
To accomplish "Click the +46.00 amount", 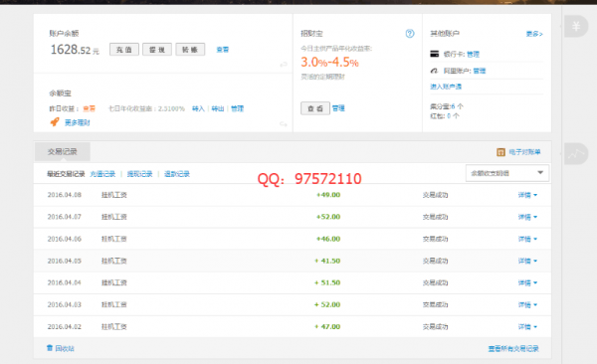I will (328, 239).
